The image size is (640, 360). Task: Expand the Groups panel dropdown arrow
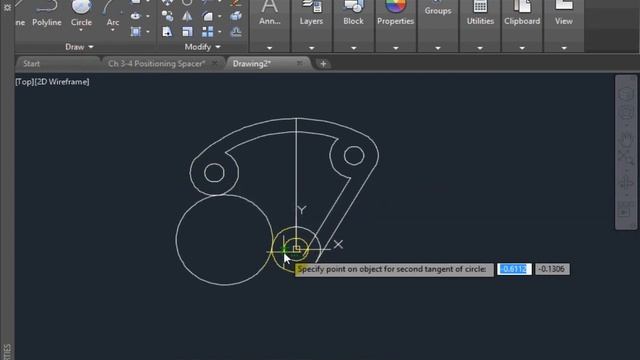coord(438,48)
